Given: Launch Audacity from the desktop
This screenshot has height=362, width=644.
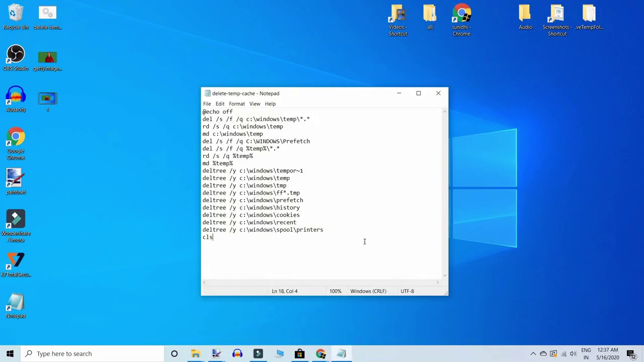Looking at the screenshot, I should [16, 100].
